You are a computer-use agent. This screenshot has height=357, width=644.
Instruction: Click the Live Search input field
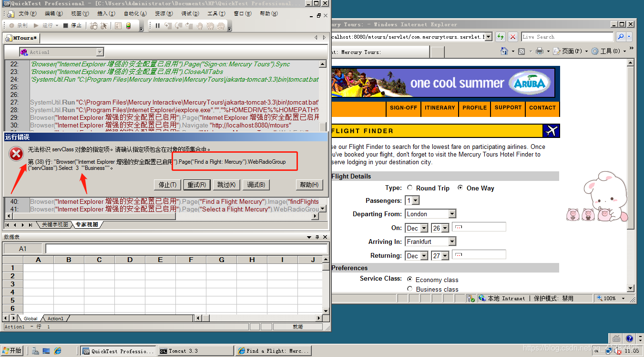pyautogui.click(x=567, y=37)
